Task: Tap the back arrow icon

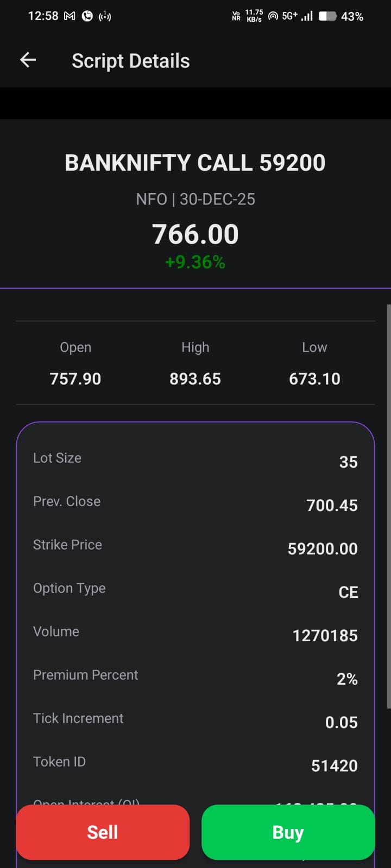Action: [28, 60]
